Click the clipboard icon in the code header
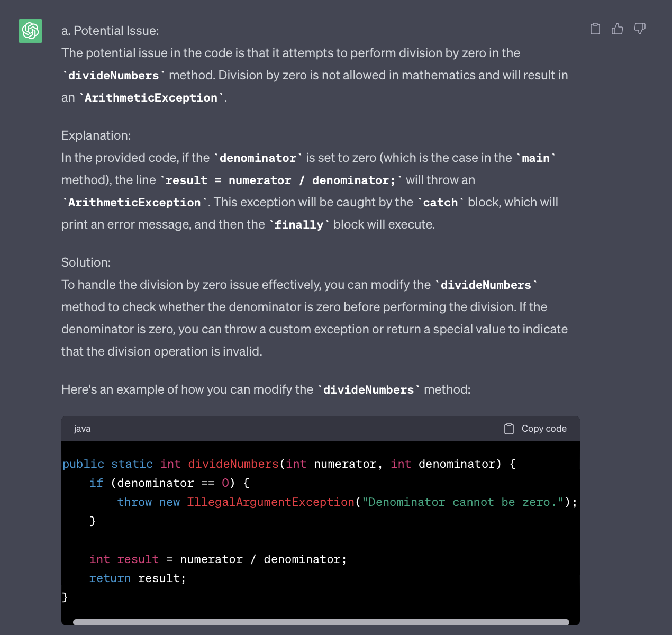Viewport: 672px width, 635px height. (509, 429)
